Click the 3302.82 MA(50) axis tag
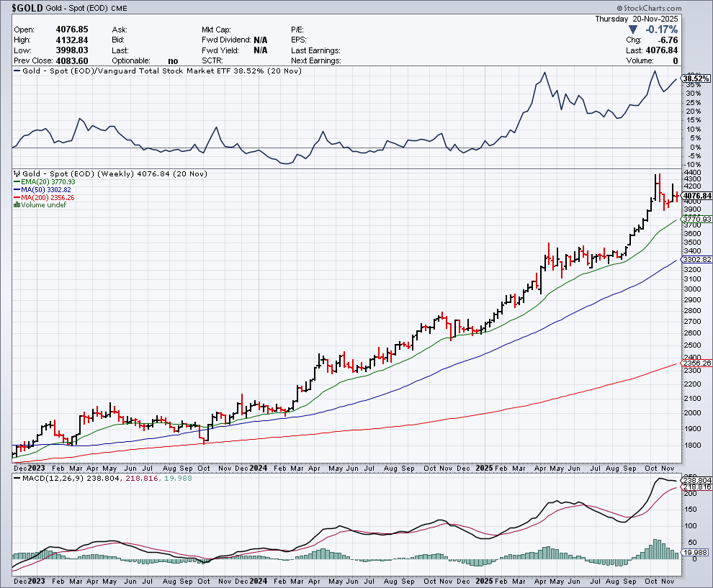This screenshot has height=588, width=713. coord(696,259)
